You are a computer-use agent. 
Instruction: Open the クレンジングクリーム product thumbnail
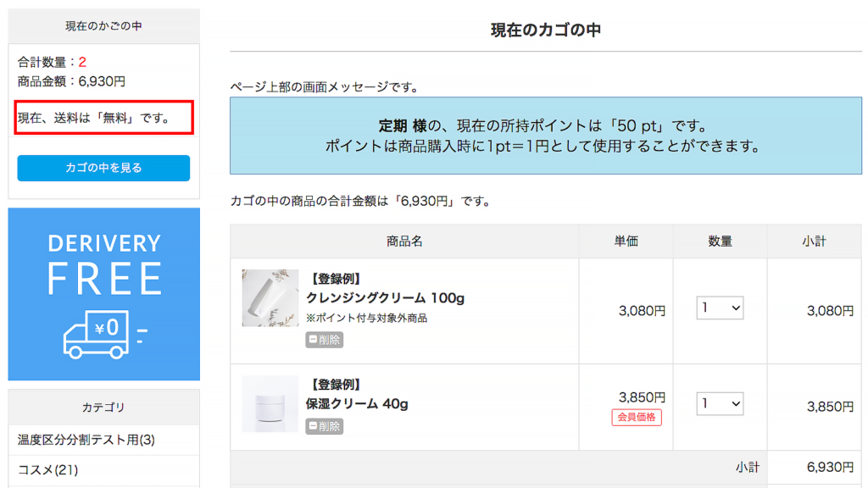(x=270, y=298)
